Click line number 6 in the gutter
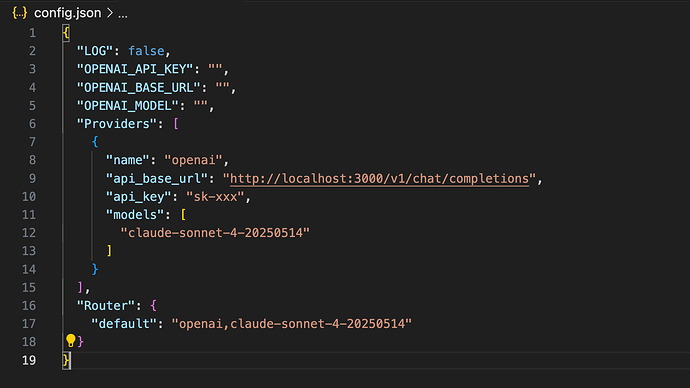 pyautogui.click(x=33, y=124)
